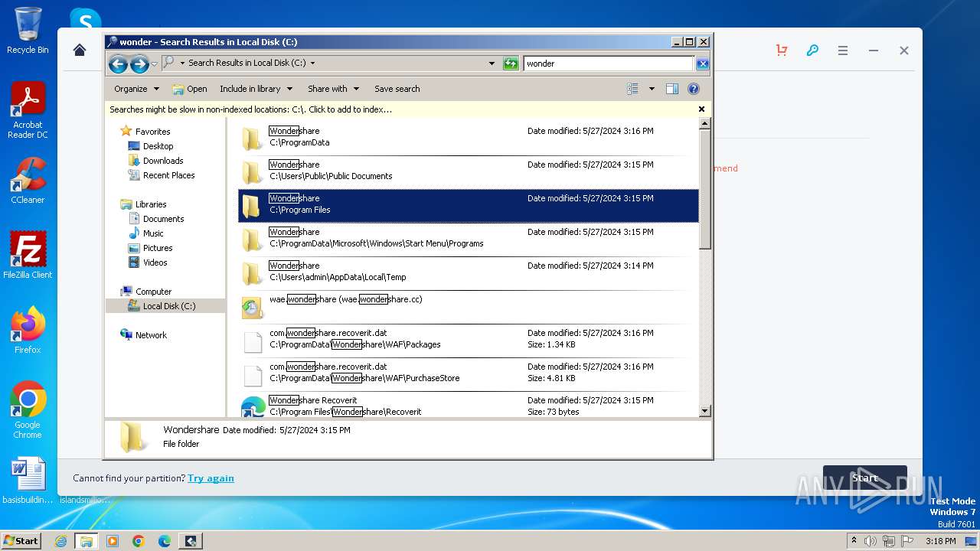Click Save search in toolbar
This screenshot has width=980, height=551.
pos(397,89)
